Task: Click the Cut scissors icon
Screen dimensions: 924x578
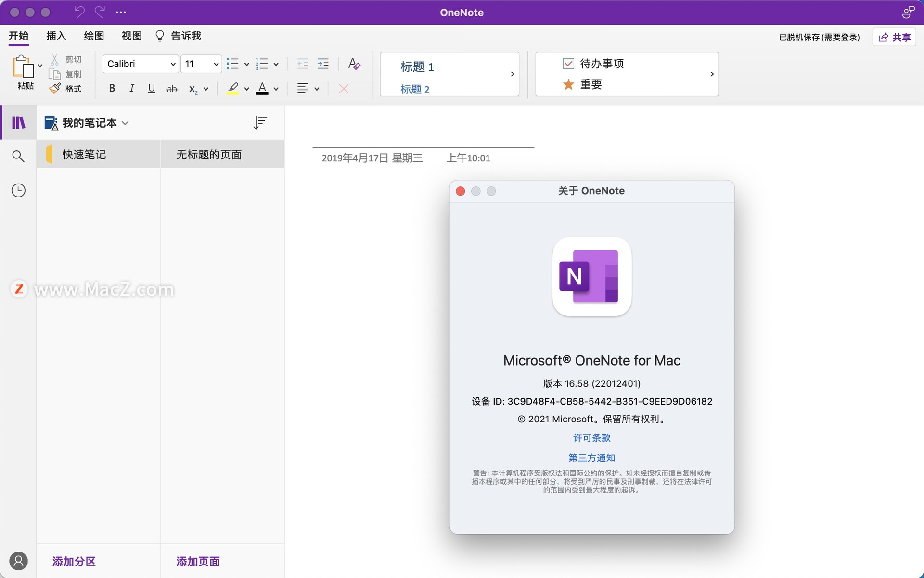Action: point(55,59)
